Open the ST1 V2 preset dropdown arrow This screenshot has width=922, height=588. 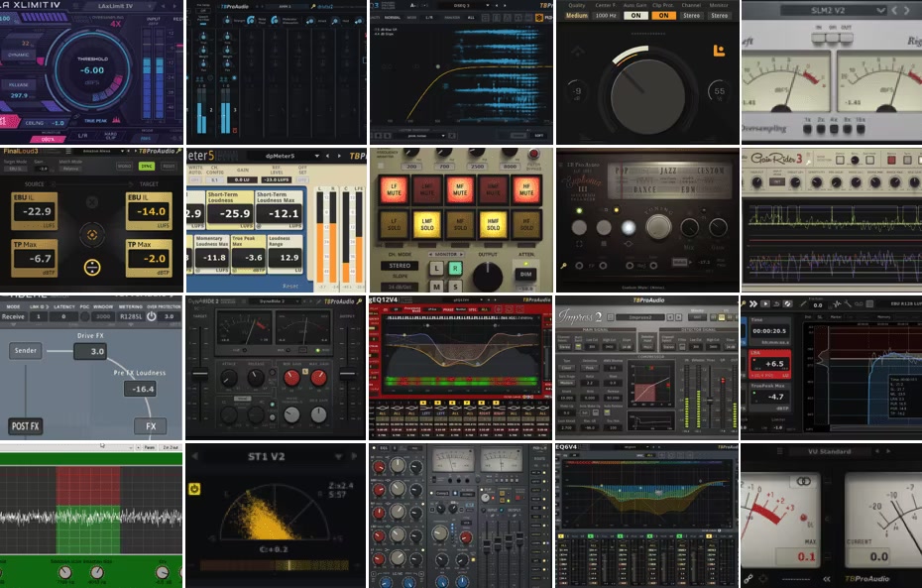click(338, 456)
